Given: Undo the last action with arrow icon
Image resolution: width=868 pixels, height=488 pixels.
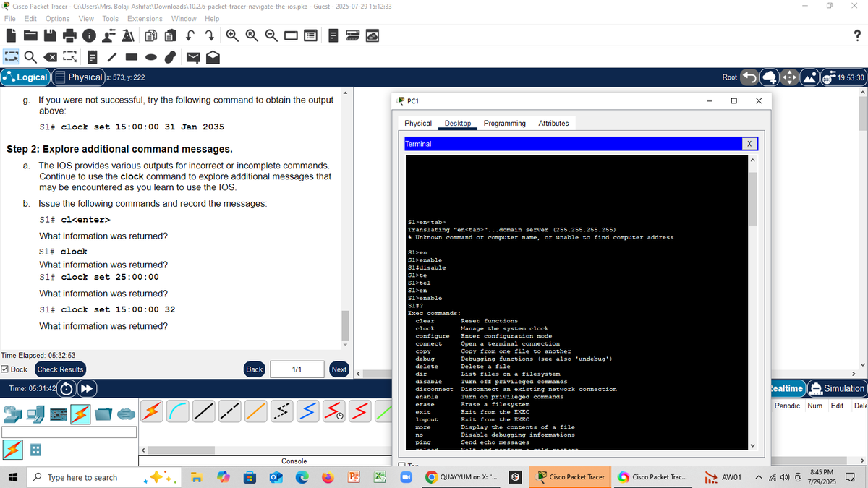Looking at the screenshot, I should pos(190,35).
